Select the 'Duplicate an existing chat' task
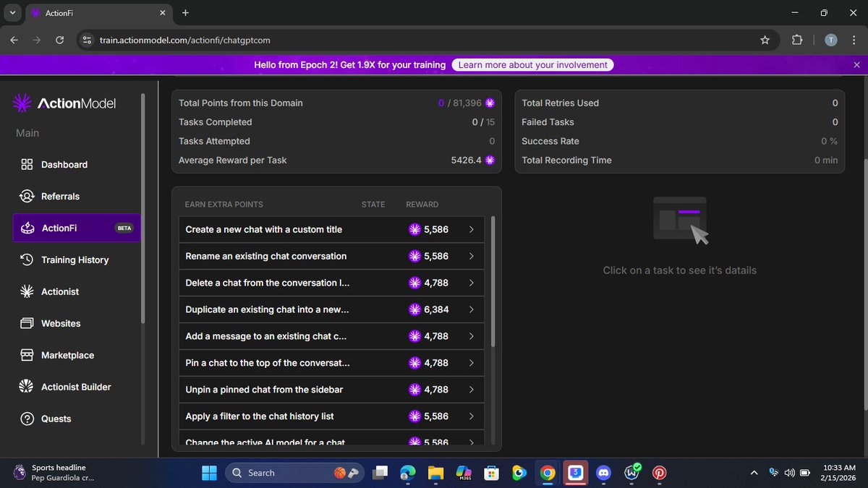The height and width of the screenshot is (488, 868). coord(331,309)
